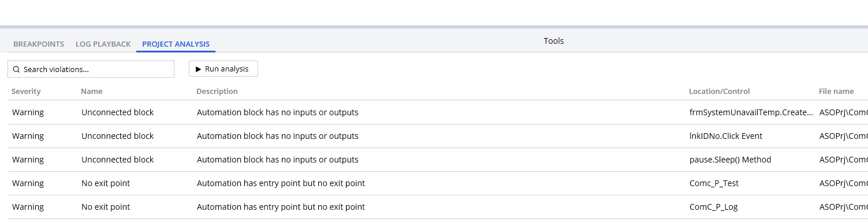Select the frmSystemUnavailTemp warning row

click(438, 112)
